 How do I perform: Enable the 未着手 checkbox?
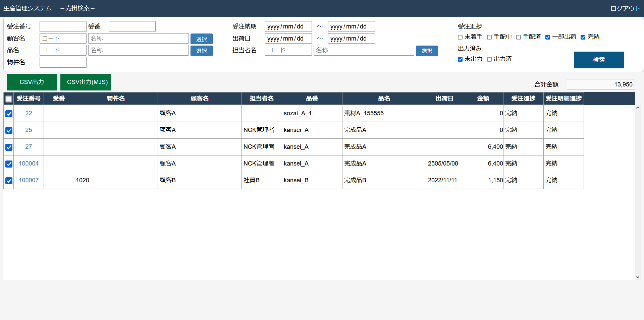[x=460, y=37]
